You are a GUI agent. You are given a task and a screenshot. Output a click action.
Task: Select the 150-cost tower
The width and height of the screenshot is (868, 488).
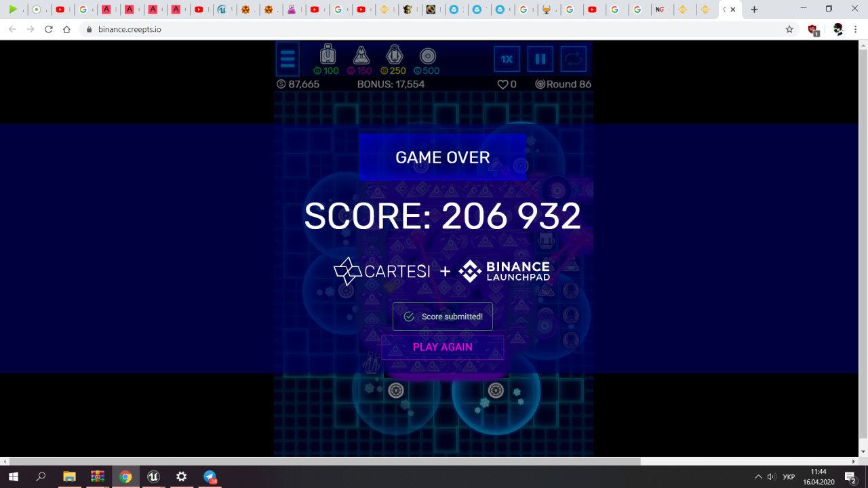pos(361,60)
